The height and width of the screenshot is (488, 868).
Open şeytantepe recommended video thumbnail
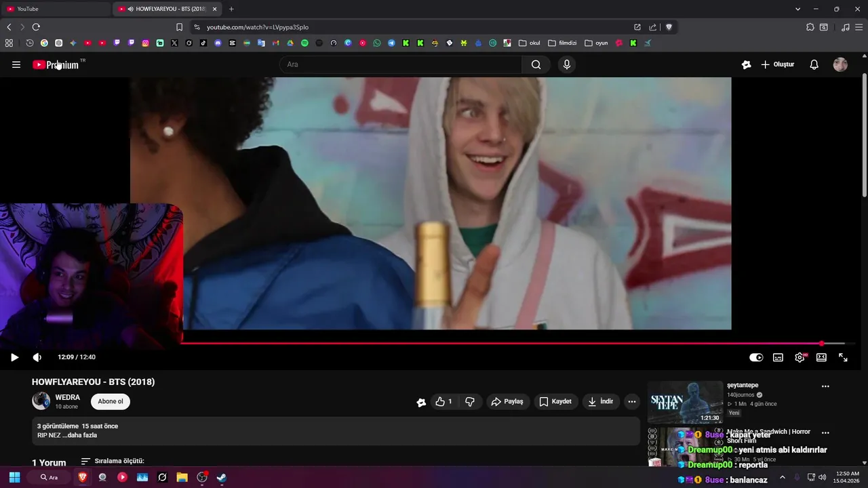(x=685, y=402)
